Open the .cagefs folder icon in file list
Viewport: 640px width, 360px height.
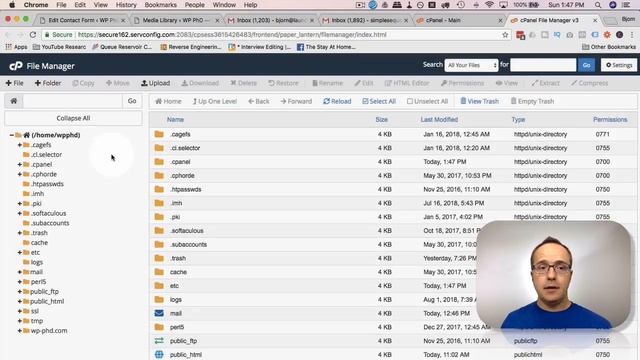(159, 134)
